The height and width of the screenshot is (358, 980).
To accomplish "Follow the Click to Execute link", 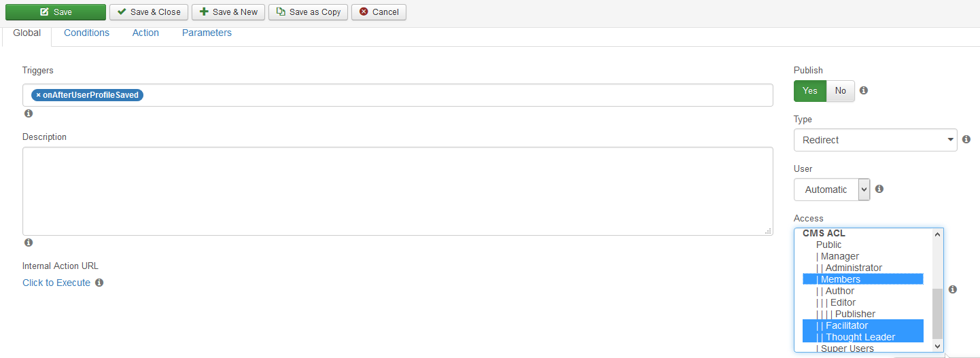I will pos(56,283).
